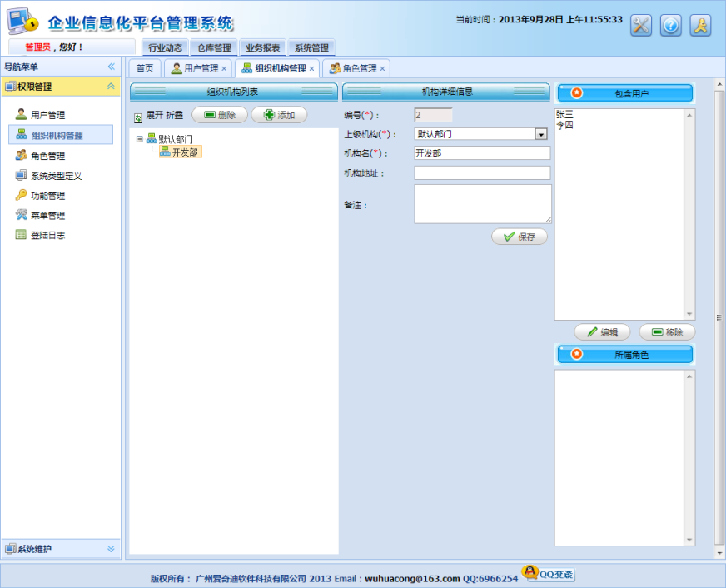Expand the 系统维护 accordion section
726x588 pixels.
[111, 549]
